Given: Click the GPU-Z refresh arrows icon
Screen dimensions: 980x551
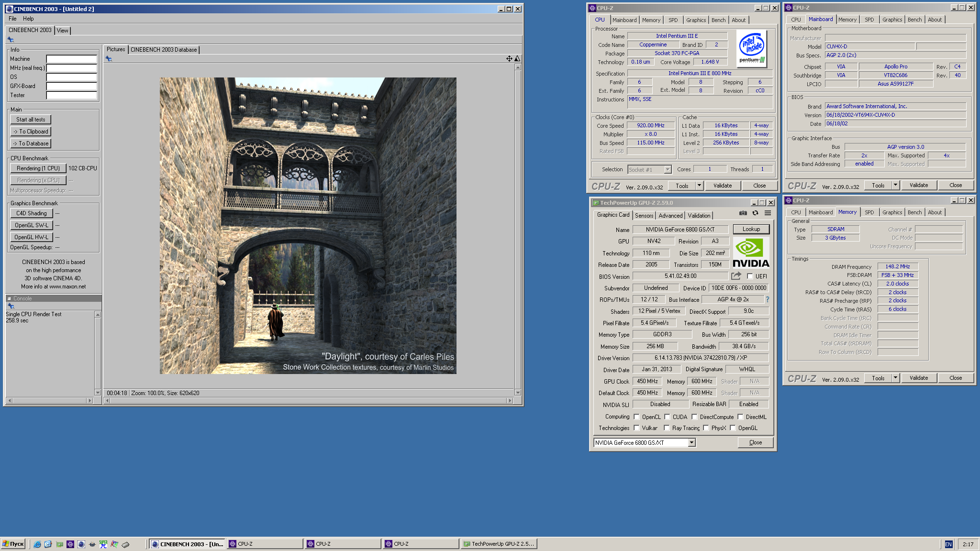Looking at the screenshot, I should (755, 213).
